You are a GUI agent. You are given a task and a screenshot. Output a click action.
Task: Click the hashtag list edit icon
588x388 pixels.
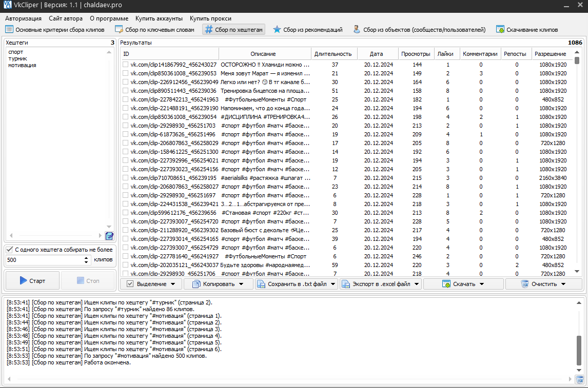tap(109, 236)
